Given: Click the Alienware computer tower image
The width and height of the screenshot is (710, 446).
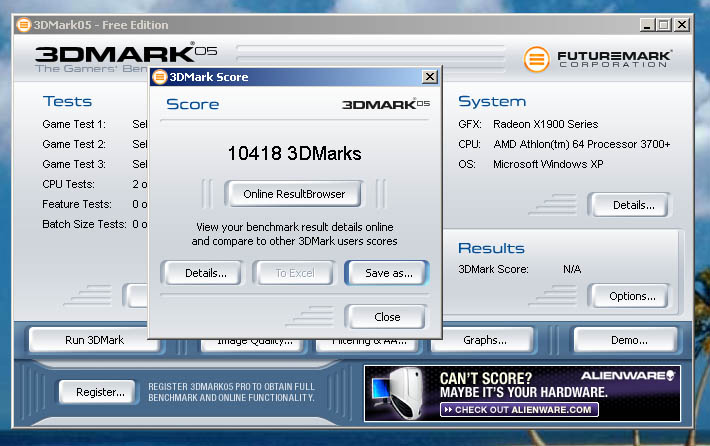Looking at the screenshot, I should click(x=398, y=393).
